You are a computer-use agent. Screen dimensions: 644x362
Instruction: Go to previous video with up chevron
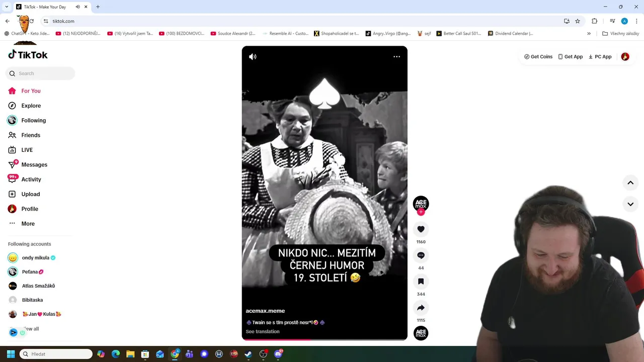pos(630,183)
